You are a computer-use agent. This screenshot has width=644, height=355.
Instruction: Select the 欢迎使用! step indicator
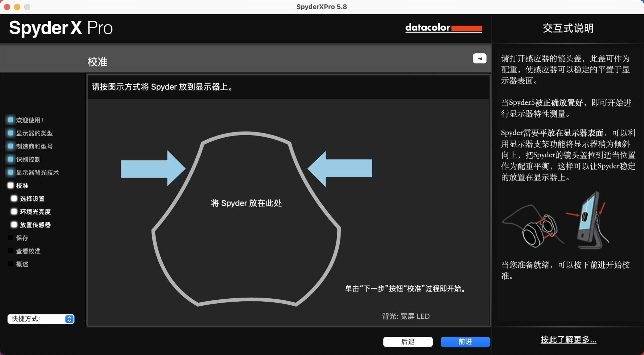[x=29, y=120]
